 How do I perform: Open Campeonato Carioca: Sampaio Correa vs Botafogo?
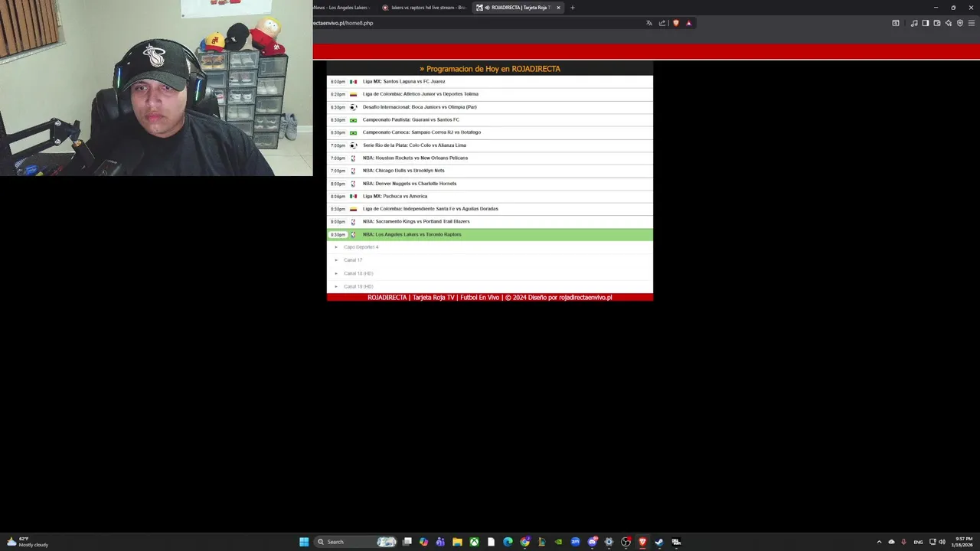point(490,132)
